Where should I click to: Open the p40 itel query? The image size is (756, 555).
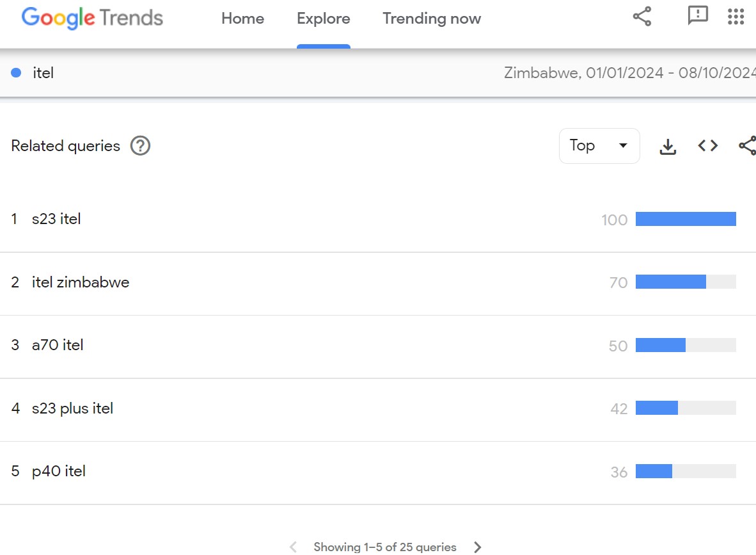[59, 472]
